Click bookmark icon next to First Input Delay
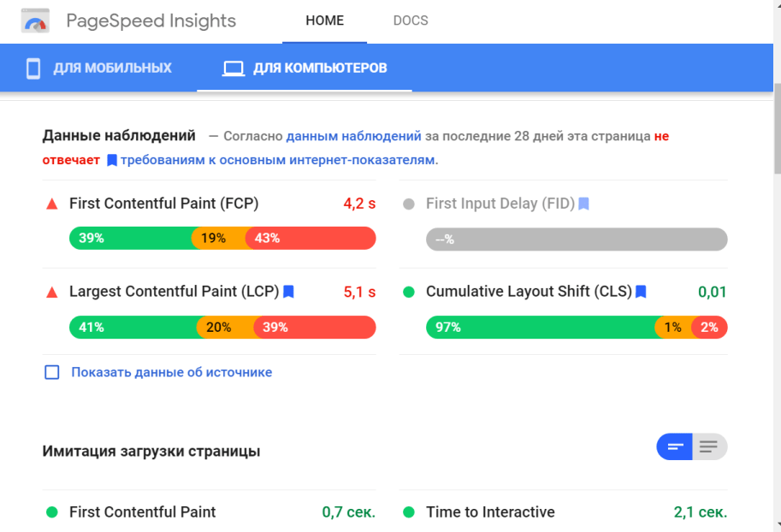 [x=583, y=204]
